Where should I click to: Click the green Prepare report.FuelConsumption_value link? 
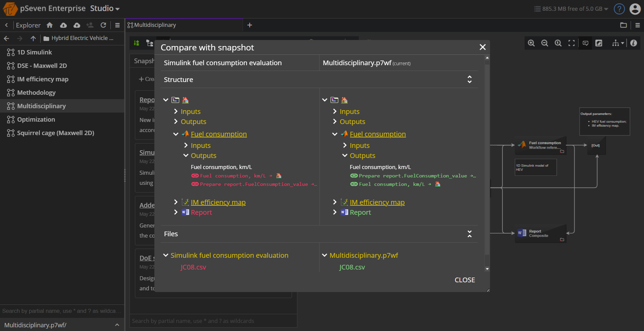(x=413, y=176)
